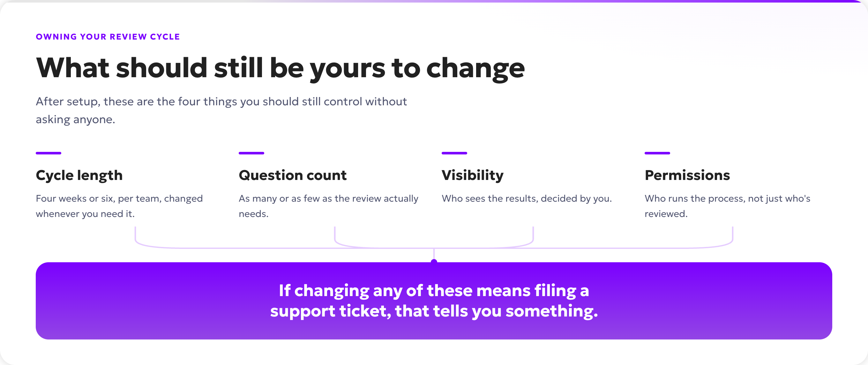Click the purple accent bar above Question count

(251, 153)
